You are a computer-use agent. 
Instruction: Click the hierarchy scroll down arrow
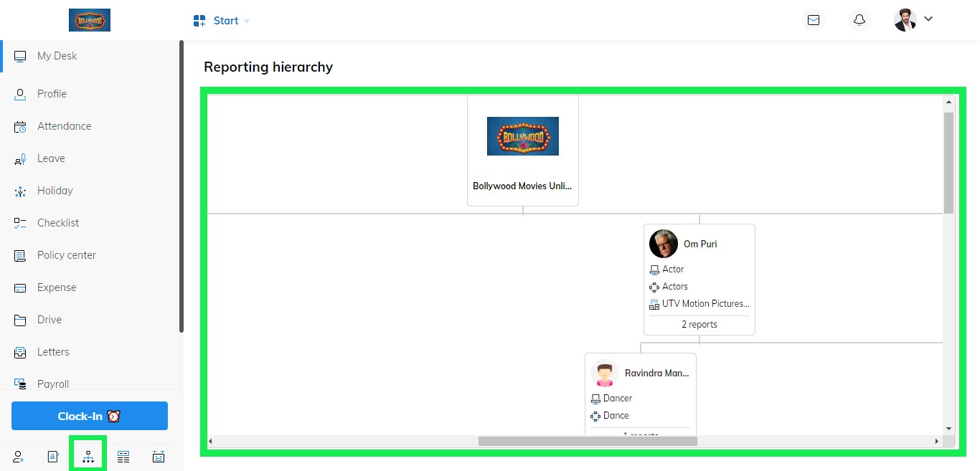pyautogui.click(x=948, y=428)
